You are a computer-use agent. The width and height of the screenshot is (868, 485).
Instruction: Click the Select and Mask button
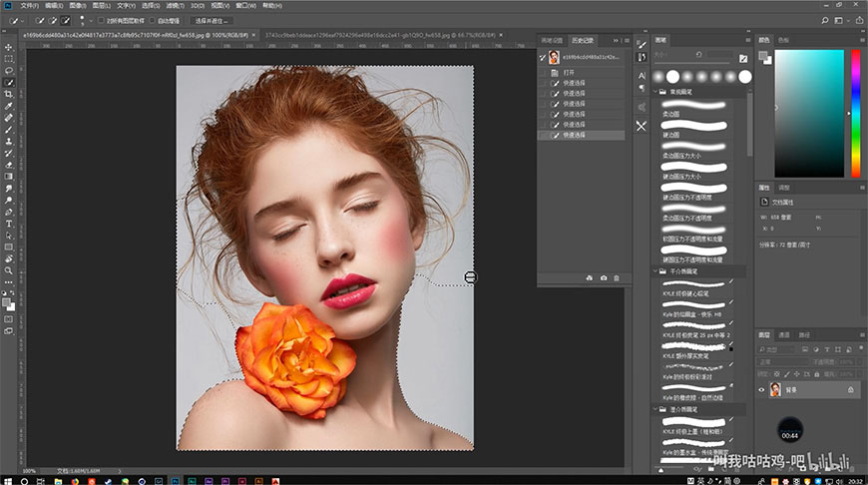coord(212,20)
